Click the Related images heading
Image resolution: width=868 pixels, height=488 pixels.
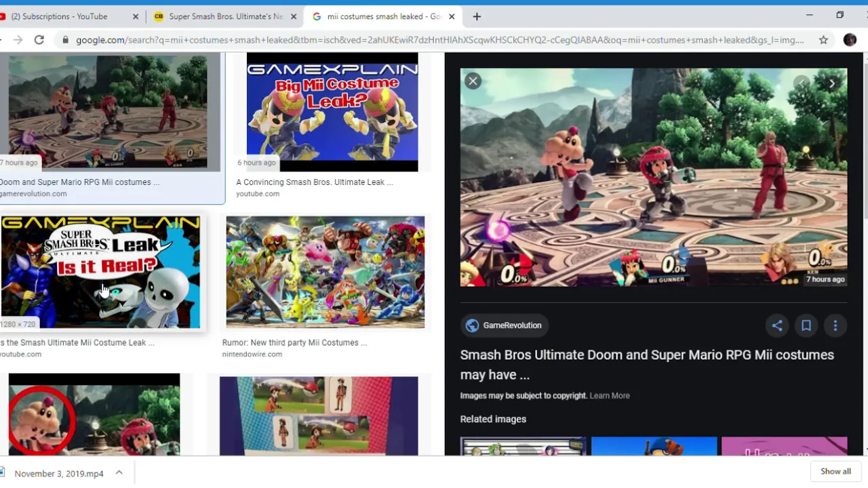tap(493, 420)
